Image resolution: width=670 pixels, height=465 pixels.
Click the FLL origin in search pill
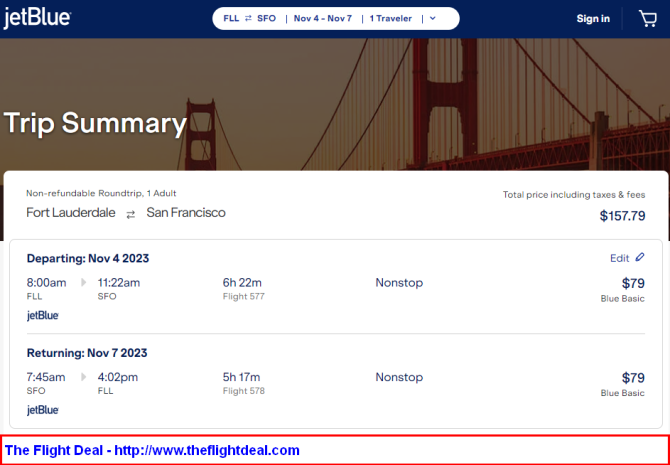point(231,18)
